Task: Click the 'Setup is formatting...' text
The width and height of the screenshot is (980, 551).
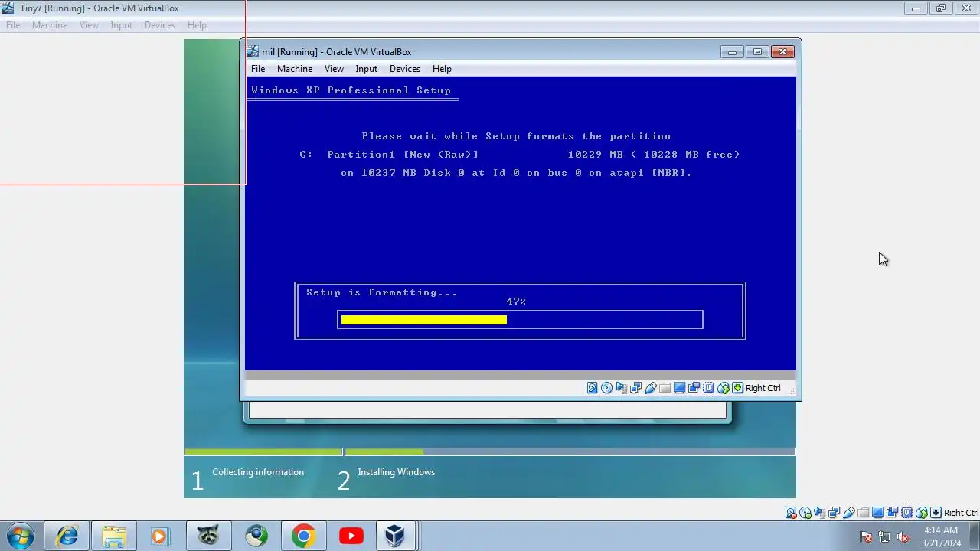Action: point(382,292)
